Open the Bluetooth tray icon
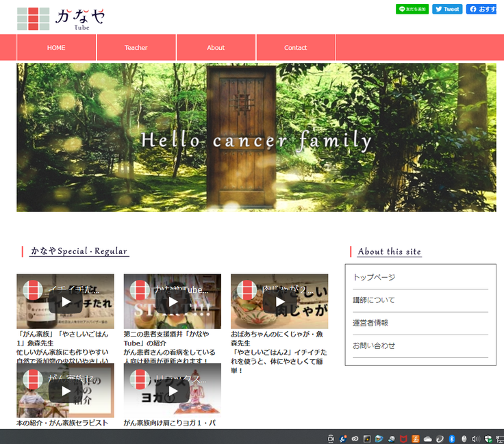 point(452,438)
